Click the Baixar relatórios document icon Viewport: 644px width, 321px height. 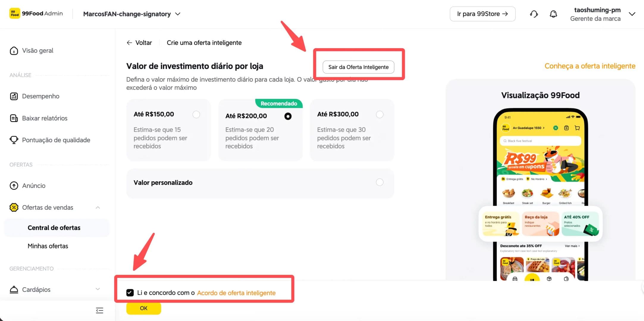[14, 118]
